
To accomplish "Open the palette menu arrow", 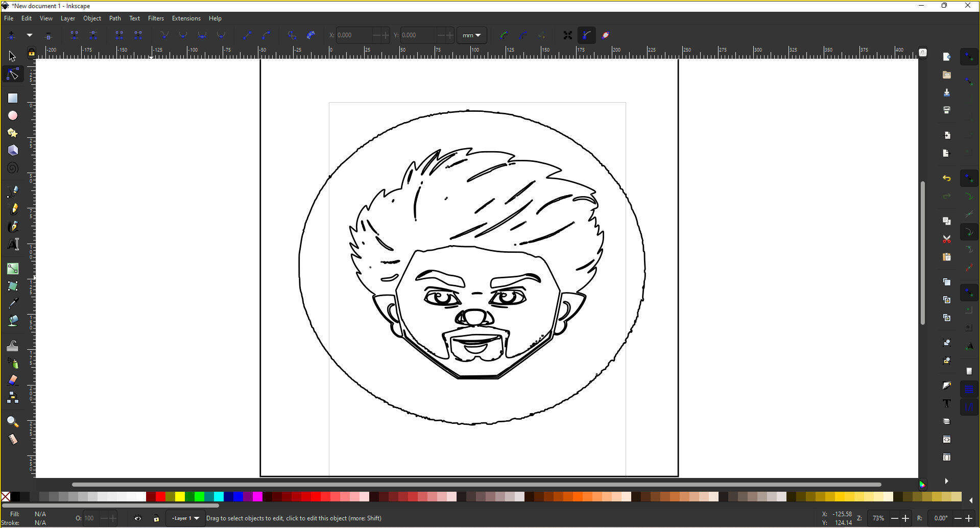I will pos(971,500).
